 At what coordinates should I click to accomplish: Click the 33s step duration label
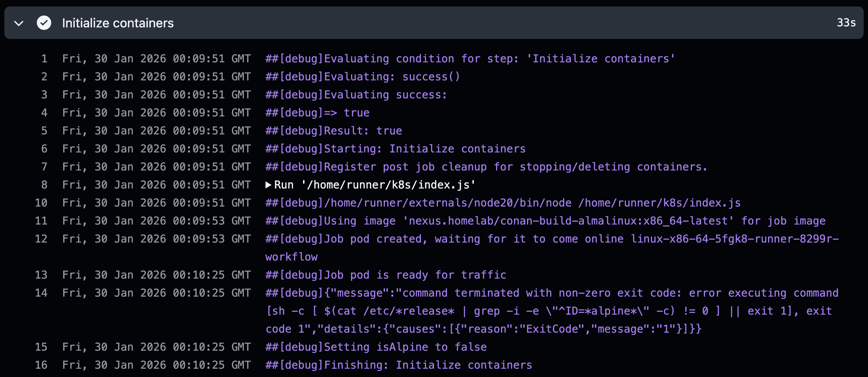click(846, 23)
